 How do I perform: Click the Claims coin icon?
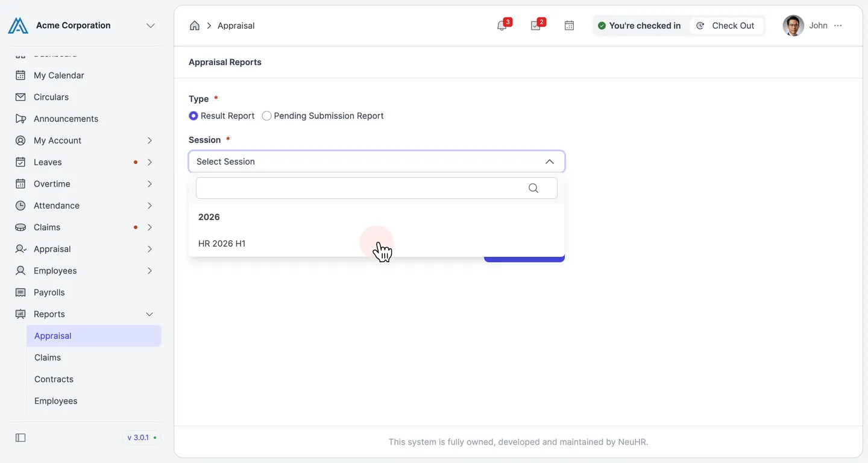point(20,227)
